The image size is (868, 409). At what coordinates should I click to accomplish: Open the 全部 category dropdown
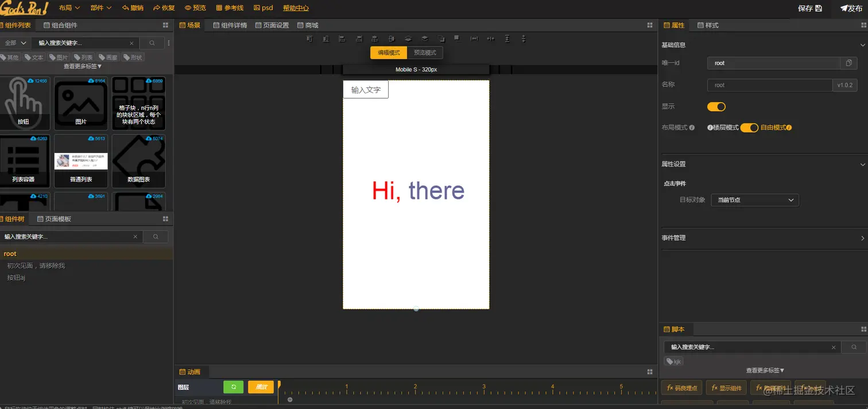(x=15, y=43)
